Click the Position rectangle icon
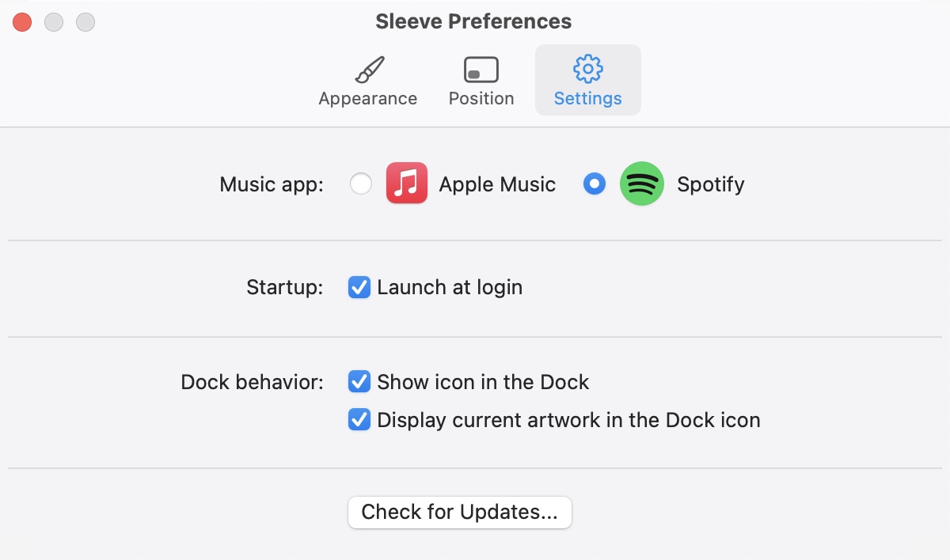 (x=481, y=70)
